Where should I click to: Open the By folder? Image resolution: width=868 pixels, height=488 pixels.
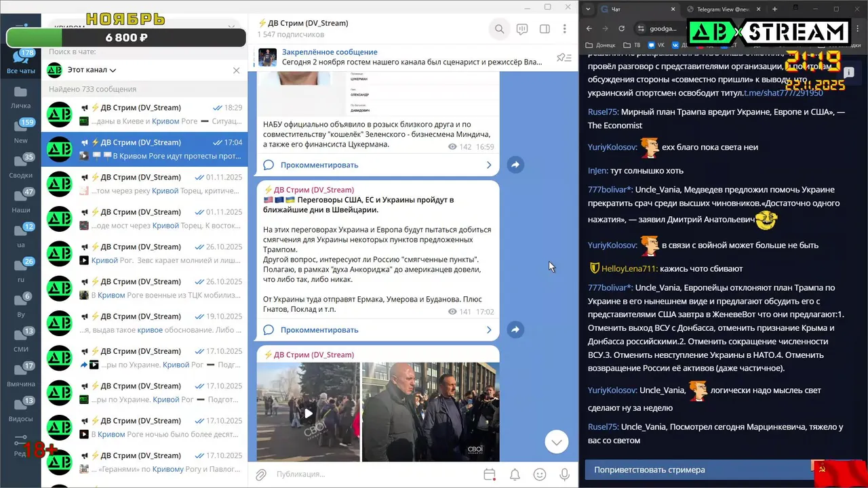[20, 306]
